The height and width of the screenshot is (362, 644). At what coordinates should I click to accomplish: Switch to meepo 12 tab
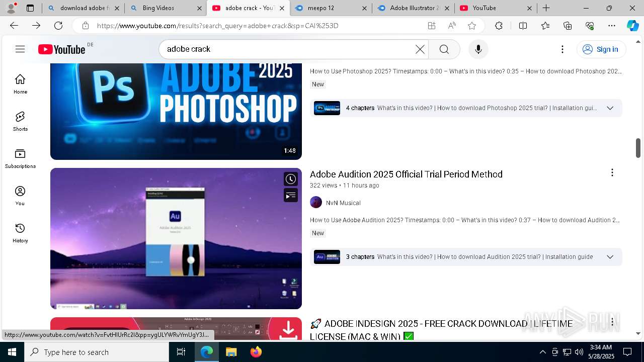(x=331, y=8)
